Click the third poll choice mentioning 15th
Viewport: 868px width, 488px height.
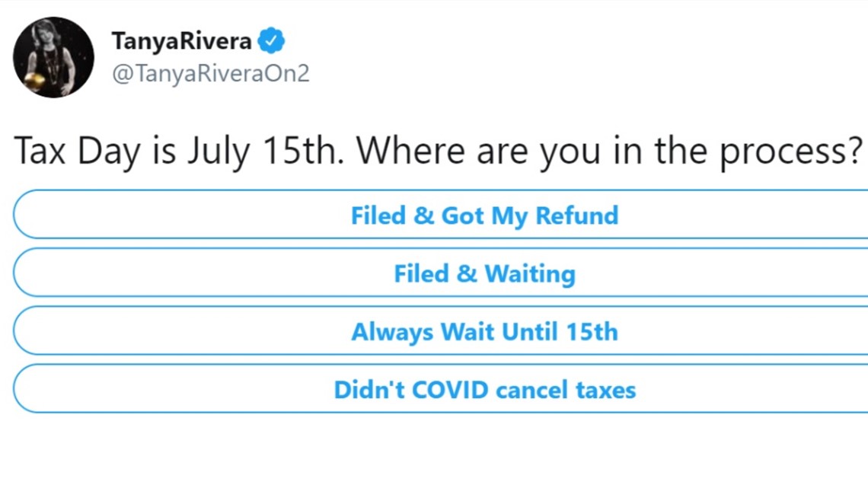441,330
